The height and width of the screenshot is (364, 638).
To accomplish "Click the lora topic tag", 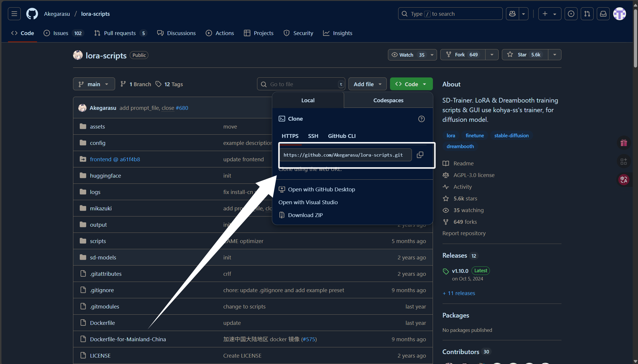I will click(x=451, y=136).
